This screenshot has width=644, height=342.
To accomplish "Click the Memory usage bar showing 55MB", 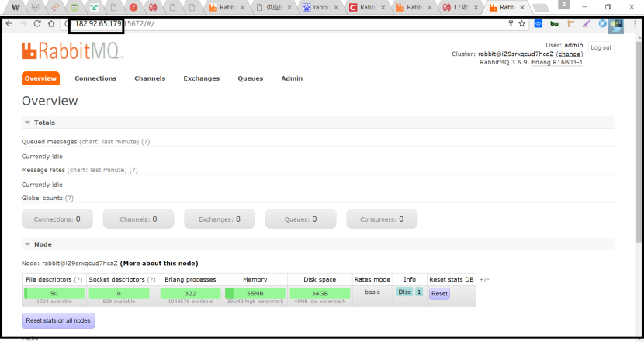I will (255, 293).
